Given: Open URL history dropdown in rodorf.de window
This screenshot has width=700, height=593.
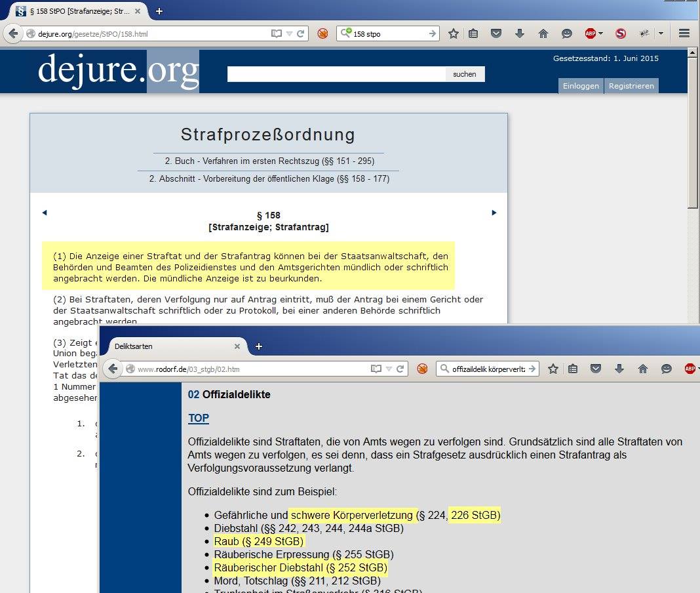Looking at the screenshot, I should [389, 369].
